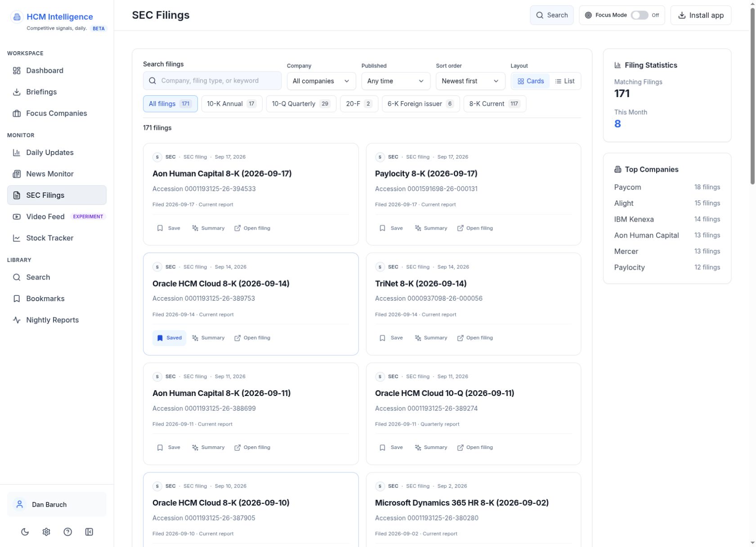Open the Oracle HCM Cloud 8-K (2026-09-10) card title
The image size is (756, 547).
[221, 503]
